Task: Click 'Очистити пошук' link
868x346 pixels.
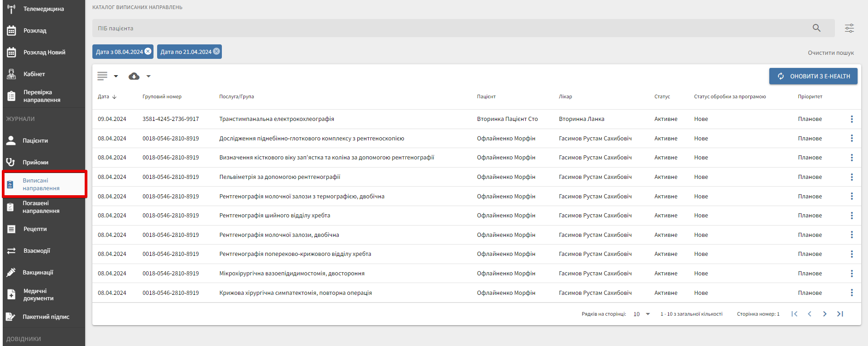Action: [x=830, y=53]
